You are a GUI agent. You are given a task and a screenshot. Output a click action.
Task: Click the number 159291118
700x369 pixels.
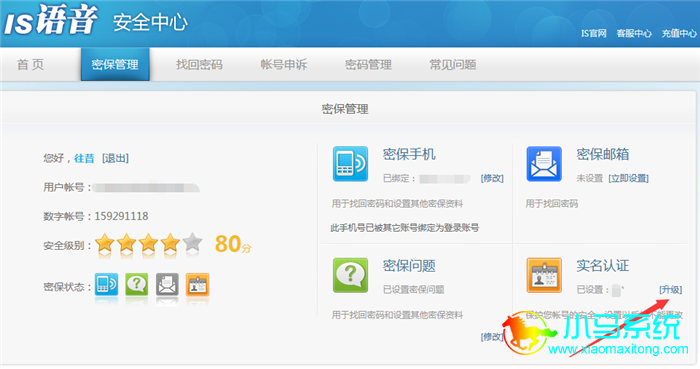coord(121,216)
